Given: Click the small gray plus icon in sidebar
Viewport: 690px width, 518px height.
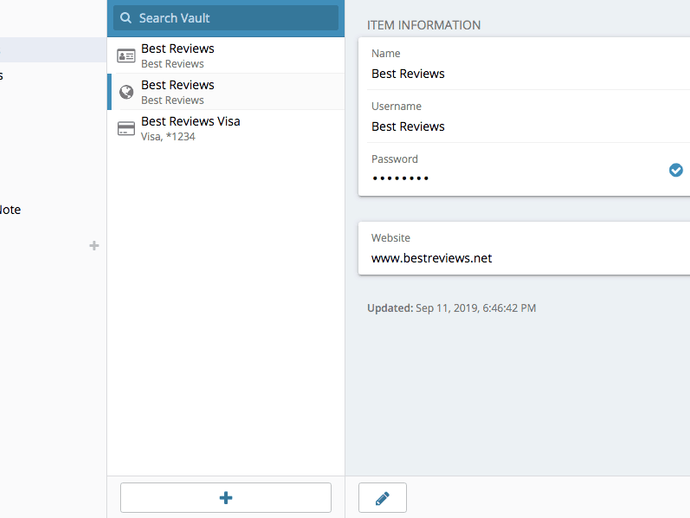Looking at the screenshot, I should [x=94, y=246].
